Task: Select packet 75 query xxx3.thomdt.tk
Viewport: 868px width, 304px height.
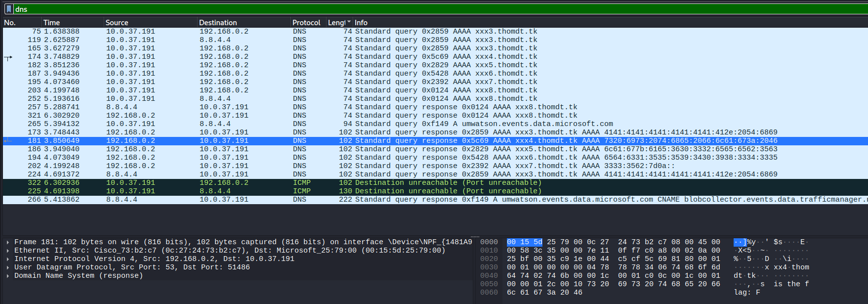Action: 435,32
